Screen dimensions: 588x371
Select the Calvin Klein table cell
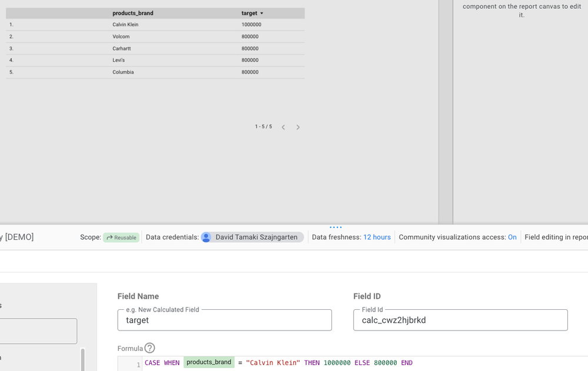(125, 25)
